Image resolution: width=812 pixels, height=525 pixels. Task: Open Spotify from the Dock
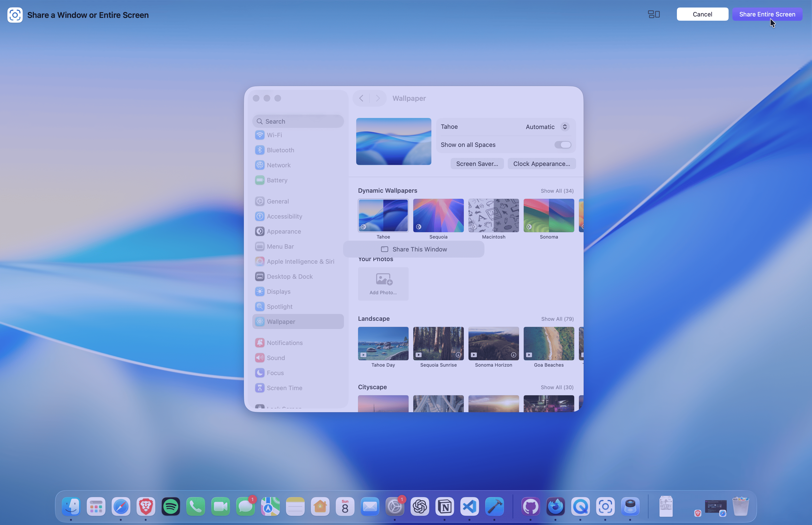tap(170, 507)
